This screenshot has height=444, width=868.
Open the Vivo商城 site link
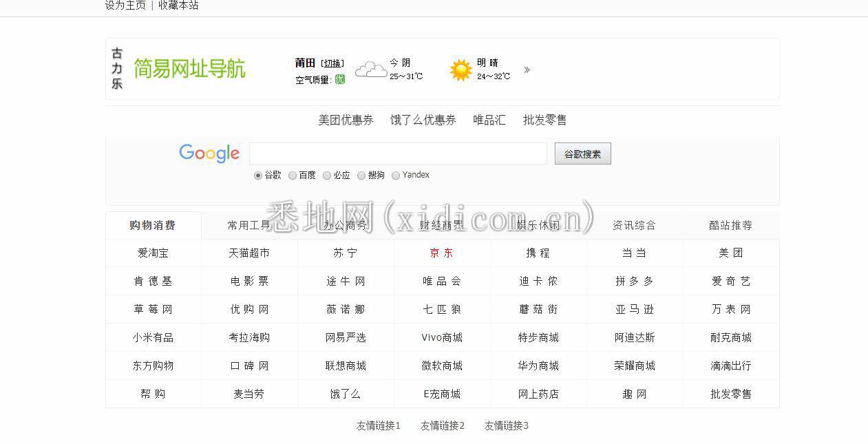(442, 338)
